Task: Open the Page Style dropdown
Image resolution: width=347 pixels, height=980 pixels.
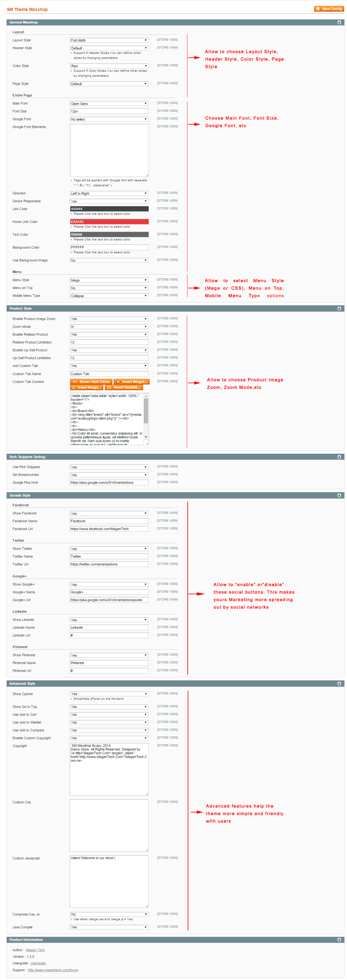Action: pyautogui.click(x=109, y=84)
